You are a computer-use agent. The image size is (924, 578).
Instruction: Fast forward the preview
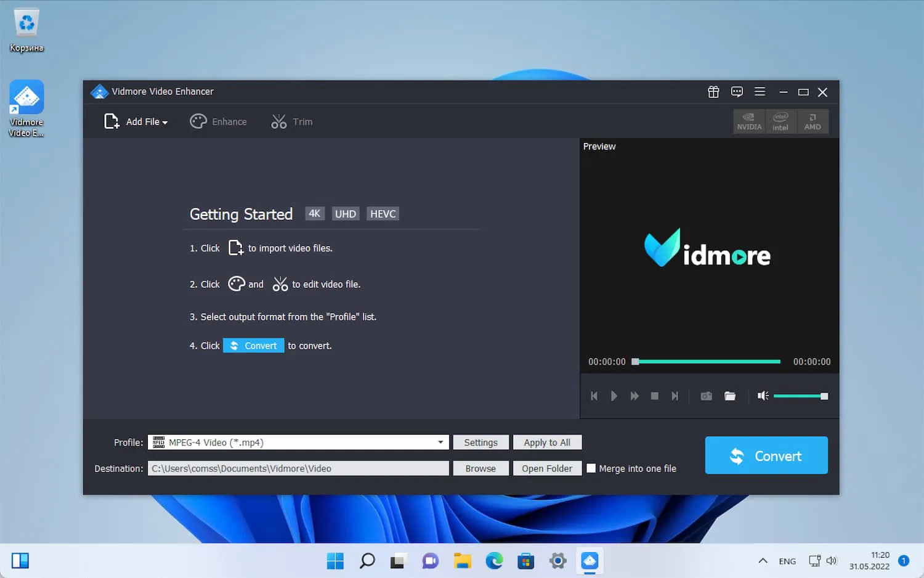(x=634, y=396)
